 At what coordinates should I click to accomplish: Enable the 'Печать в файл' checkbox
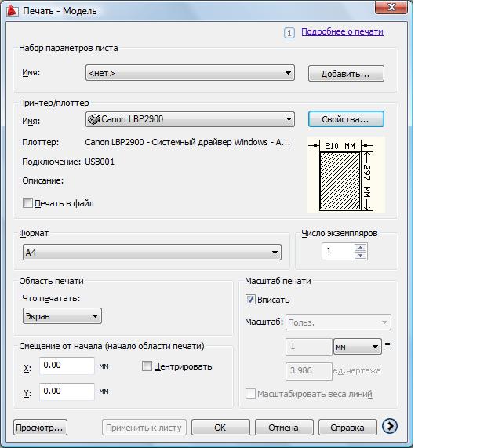[x=27, y=203]
